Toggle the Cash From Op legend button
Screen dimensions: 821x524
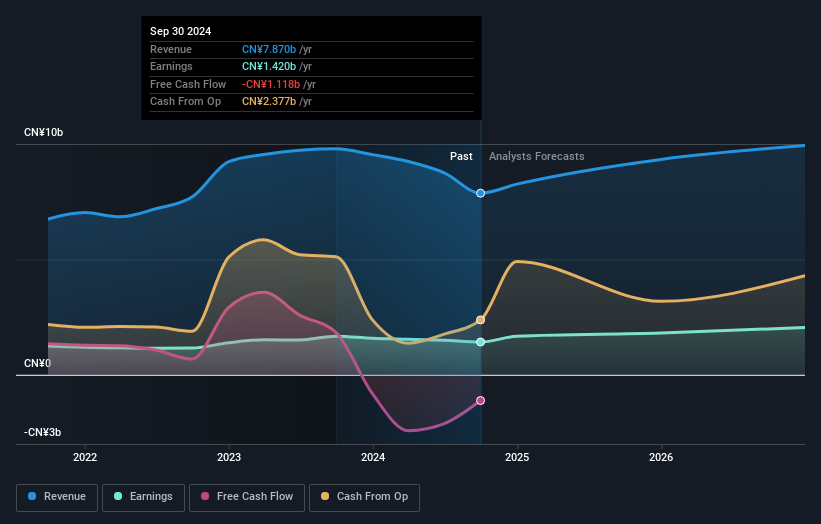coord(364,497)
